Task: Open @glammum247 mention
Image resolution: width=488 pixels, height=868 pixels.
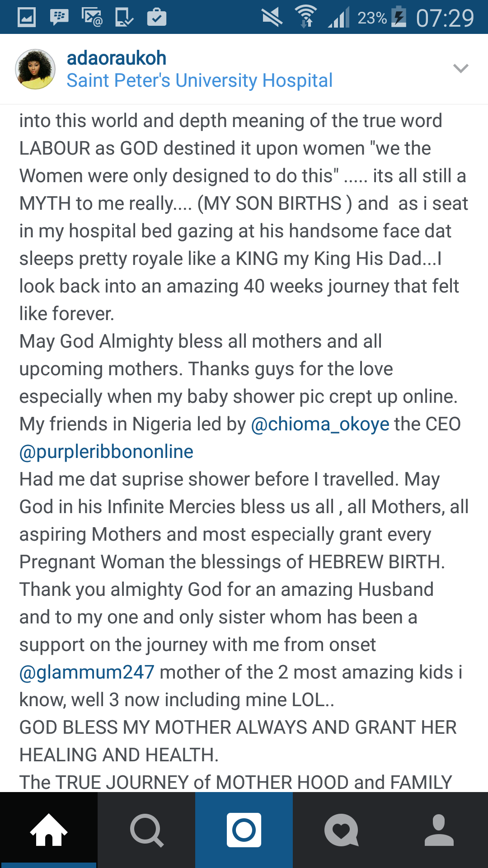Action: coord(87,672)
